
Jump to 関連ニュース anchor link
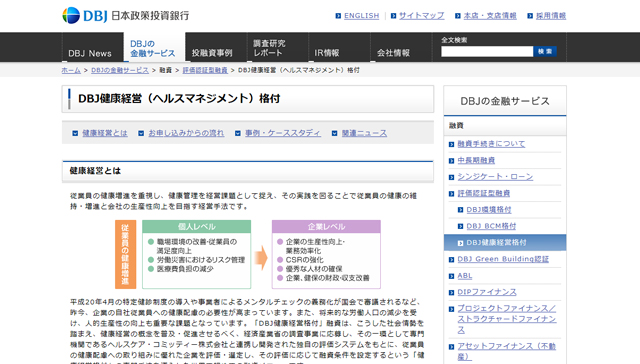coord(364,133)
